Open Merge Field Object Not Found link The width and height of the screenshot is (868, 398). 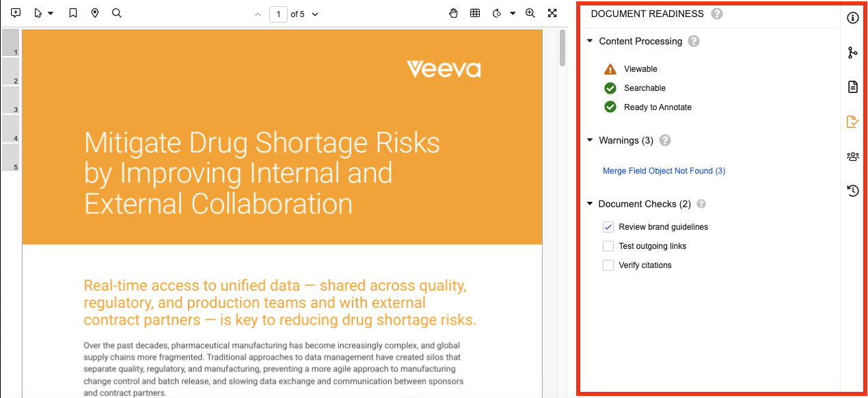pos(664,171)
